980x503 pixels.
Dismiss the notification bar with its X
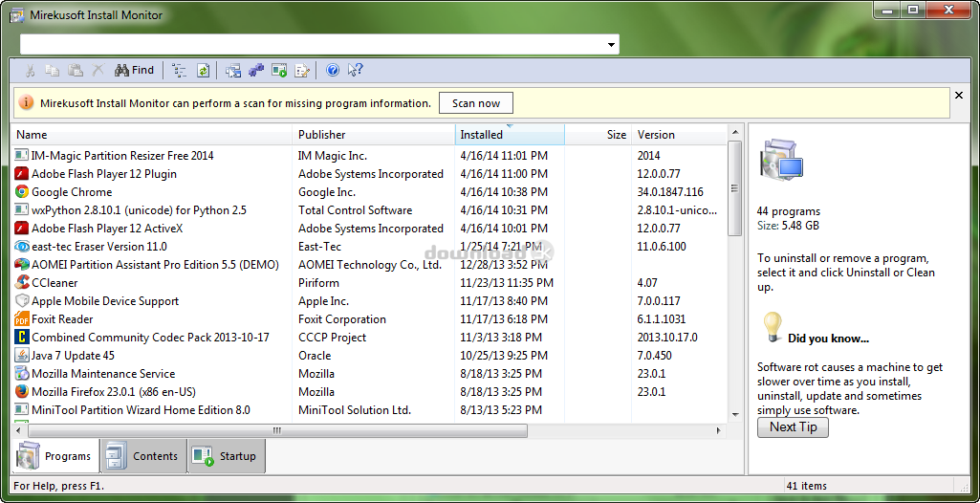point(959,96)
